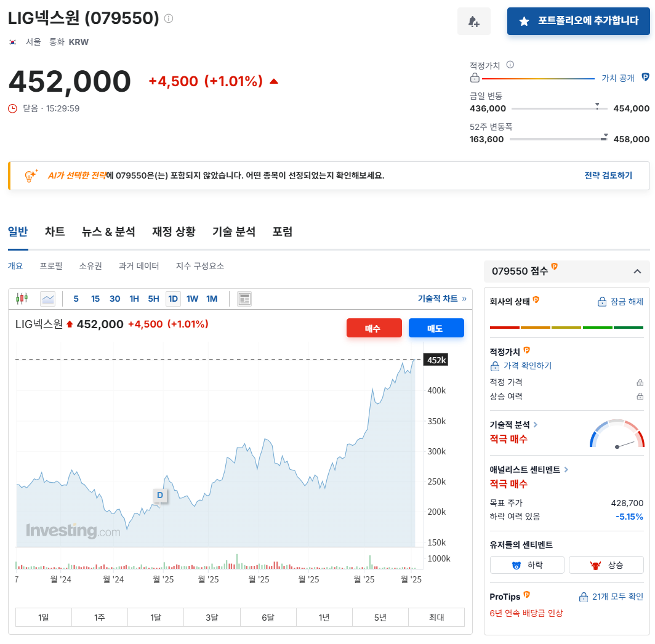Image resolution: width=655 pixels, height=644 pixels.
Task: Set chart interval to 1W
Action: (x=192, y=299)
